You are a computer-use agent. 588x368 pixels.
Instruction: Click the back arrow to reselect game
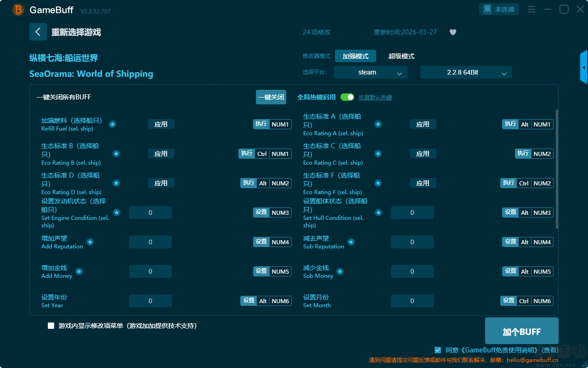(38, 32)
